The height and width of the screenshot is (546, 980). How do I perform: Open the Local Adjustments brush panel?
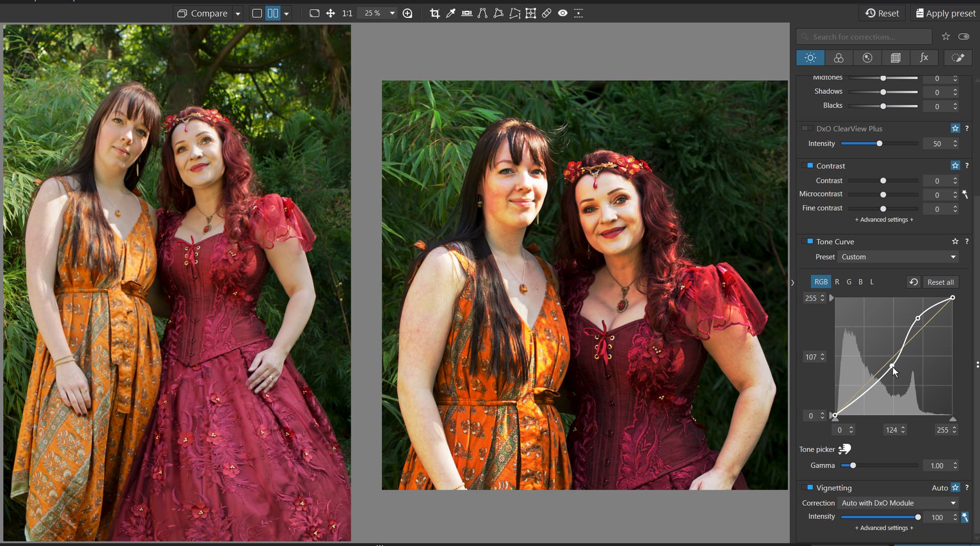(958, 58)
